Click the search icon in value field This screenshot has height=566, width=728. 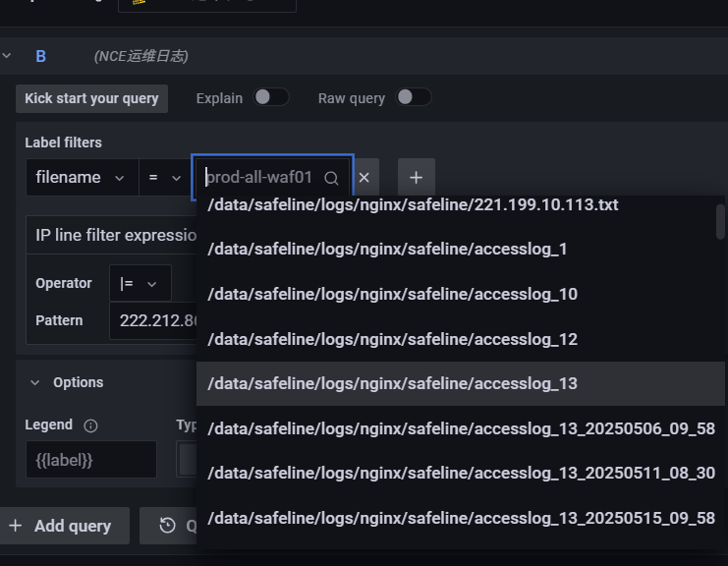click(x=331, y=178)
